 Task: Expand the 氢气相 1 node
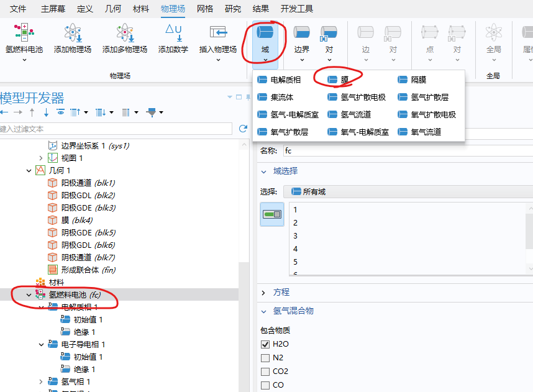click(41, 382)
